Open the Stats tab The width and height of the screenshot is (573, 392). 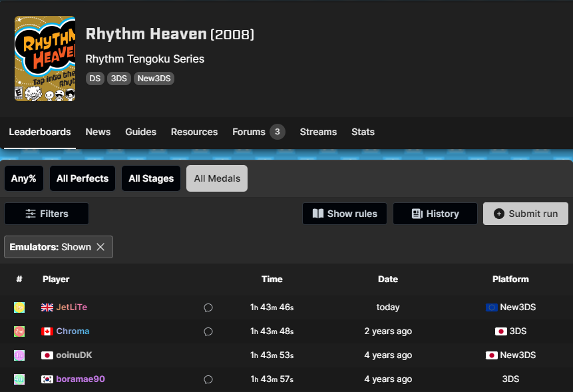363,132
